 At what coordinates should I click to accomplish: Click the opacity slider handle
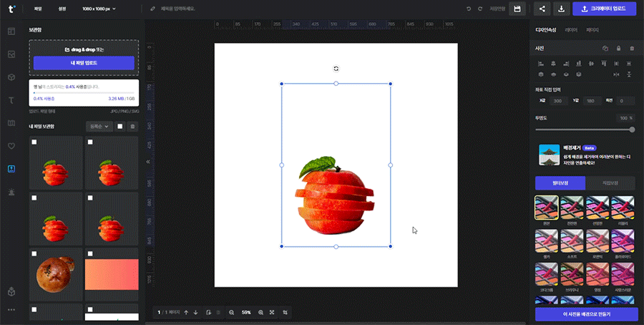(x=632, y=130)
